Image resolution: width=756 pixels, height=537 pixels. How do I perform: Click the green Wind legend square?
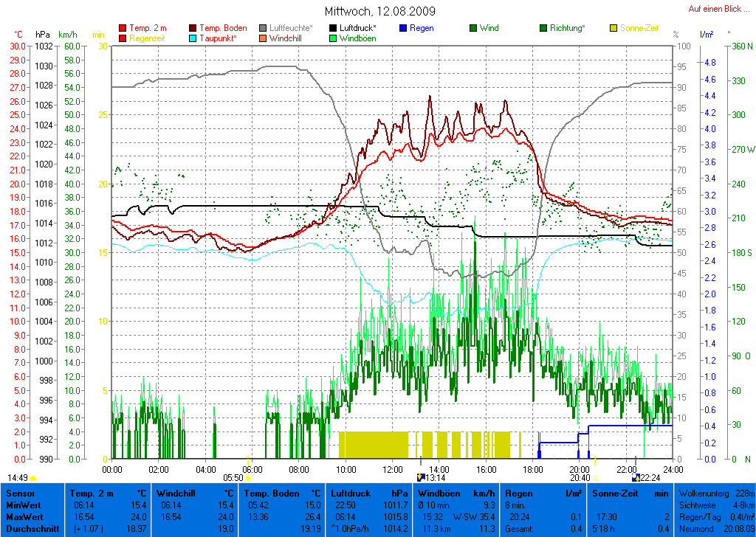click(x=473, y=29)
